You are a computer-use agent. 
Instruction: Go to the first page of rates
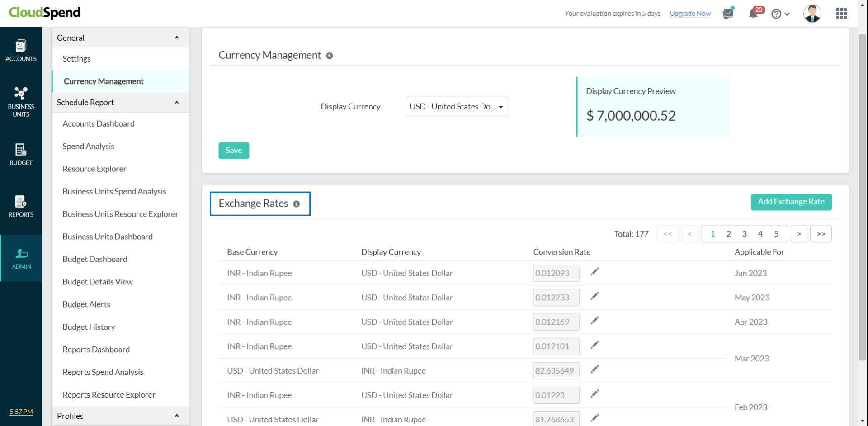click(x=668, y=234)
